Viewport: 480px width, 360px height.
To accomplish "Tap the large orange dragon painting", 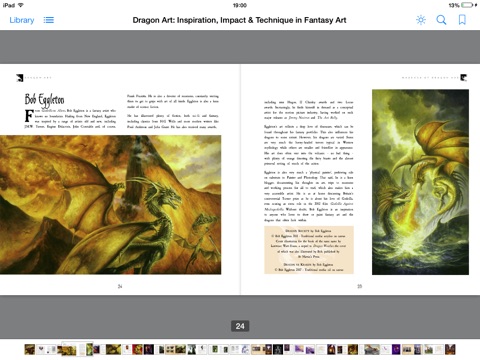I will [x=110, y=205].
